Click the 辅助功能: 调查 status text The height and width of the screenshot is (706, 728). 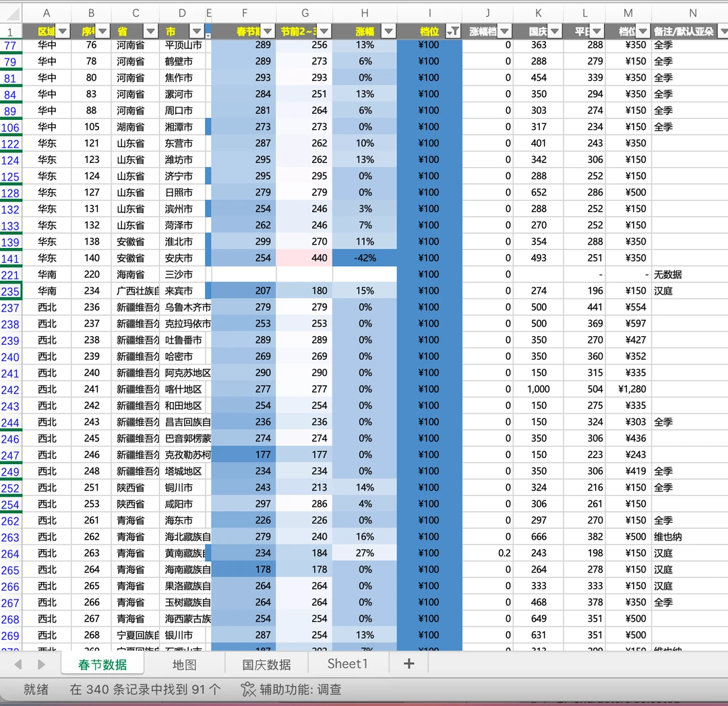(301, 690)
